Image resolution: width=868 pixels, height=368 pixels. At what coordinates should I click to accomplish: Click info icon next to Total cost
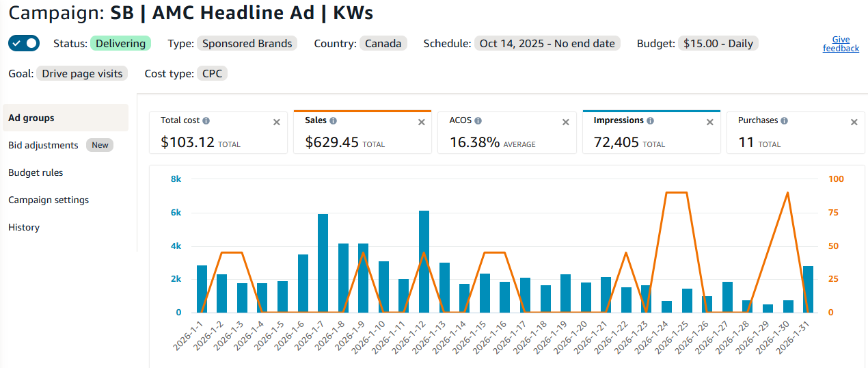206,120
